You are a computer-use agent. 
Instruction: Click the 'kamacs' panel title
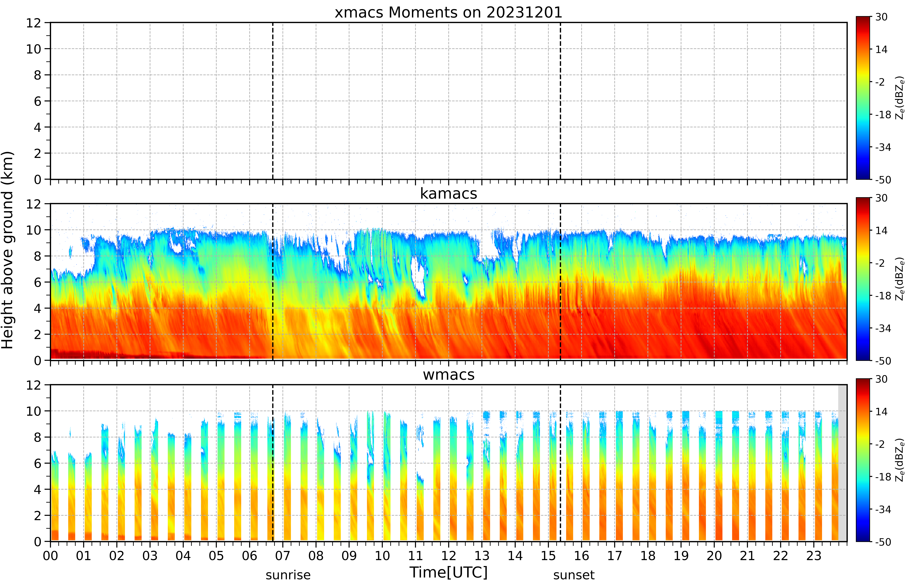point(448,194)
